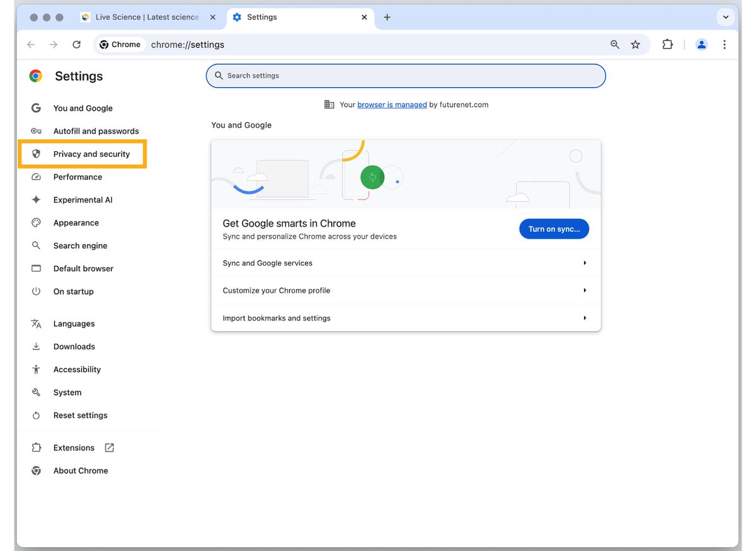756x551 pixels.
Task: Click the external-link icon next to Extensions
Action: [x=109, y=448]
